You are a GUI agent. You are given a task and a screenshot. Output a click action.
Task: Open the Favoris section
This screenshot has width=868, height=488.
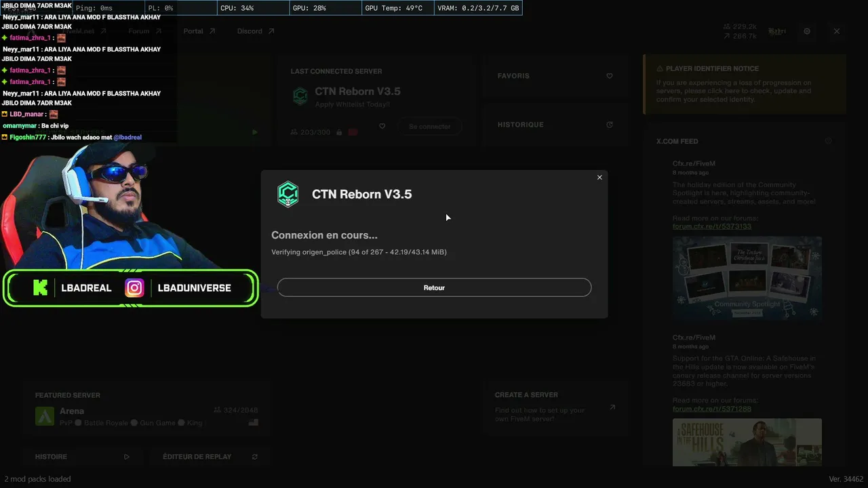click(555, 76)
